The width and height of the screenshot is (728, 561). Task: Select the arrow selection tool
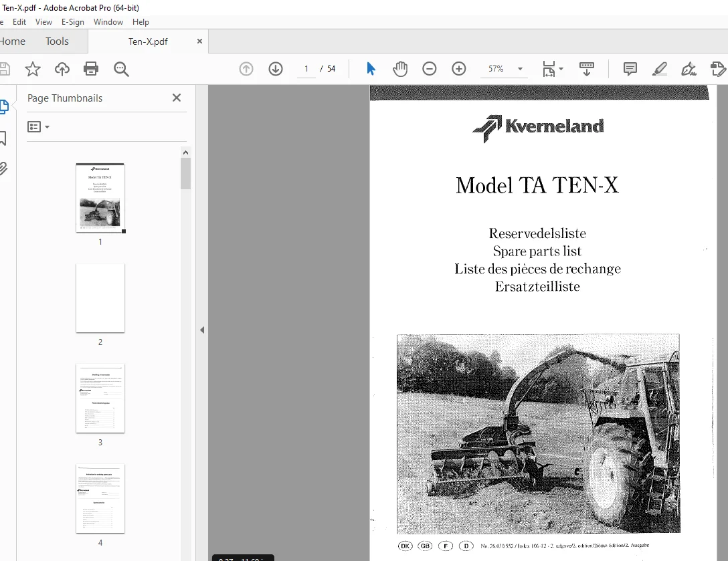coord(371,69)
